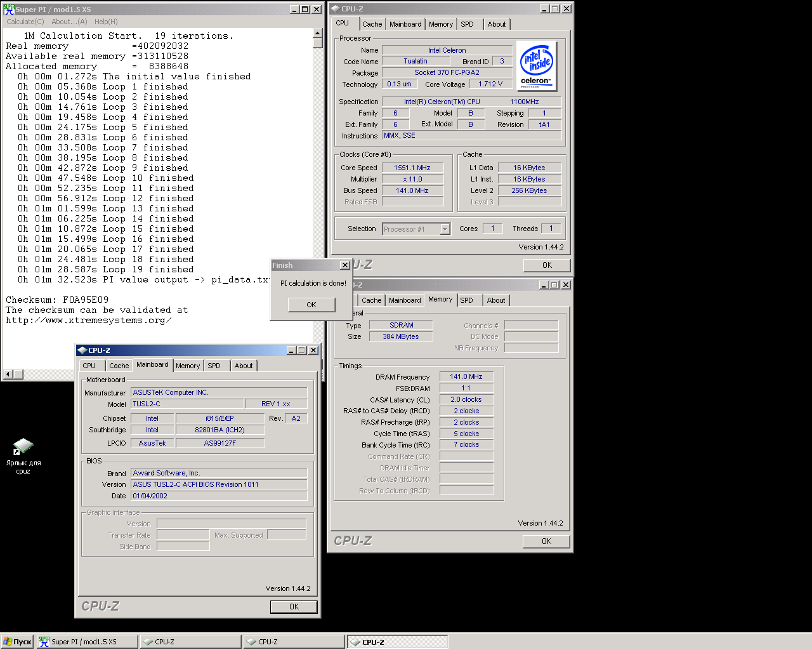Viewport: 812px width, 650px height.
Task: Click the CPU-Z title icon in CPU window
Action: pyautogui.click(x=336, y=9)
